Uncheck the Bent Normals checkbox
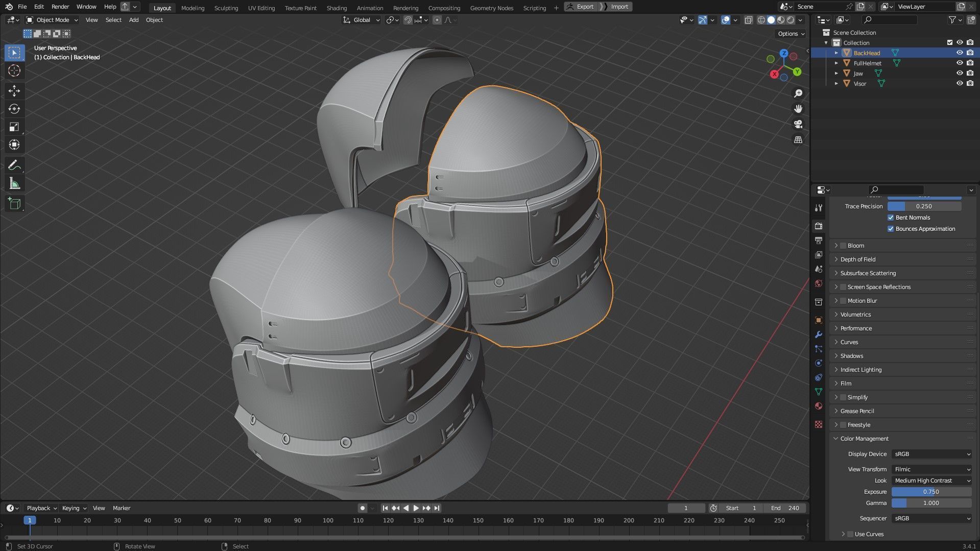 [891, 218]
